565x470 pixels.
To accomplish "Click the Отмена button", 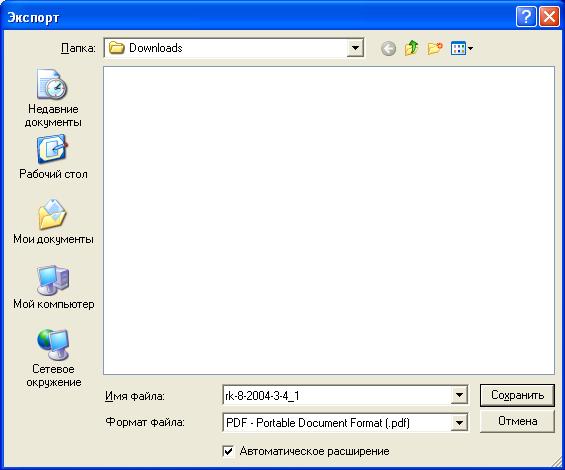I will point(517,421).
